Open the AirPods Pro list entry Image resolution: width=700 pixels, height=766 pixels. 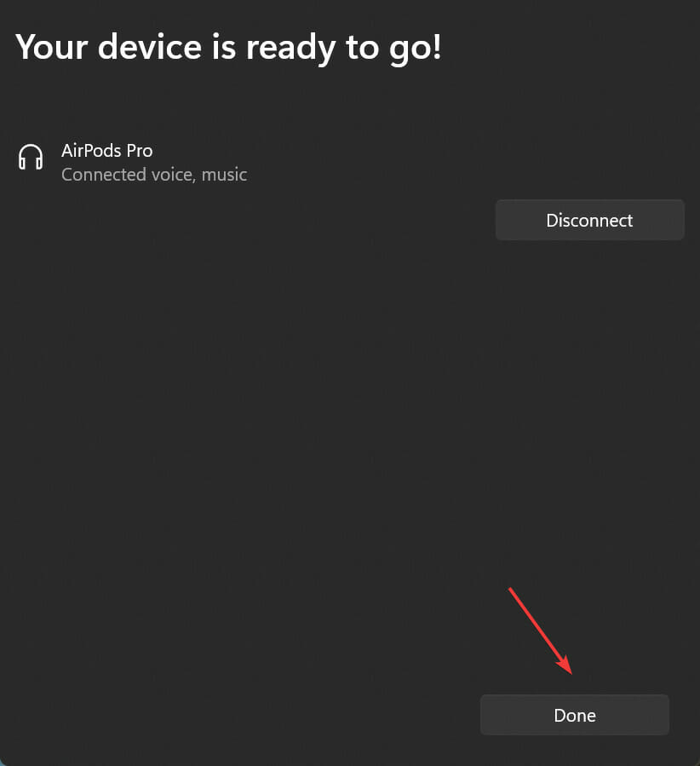coord(132,162)
